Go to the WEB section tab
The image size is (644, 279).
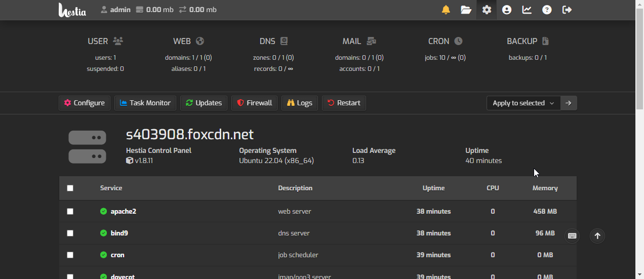pyautogui.click(x=188, y=42)
